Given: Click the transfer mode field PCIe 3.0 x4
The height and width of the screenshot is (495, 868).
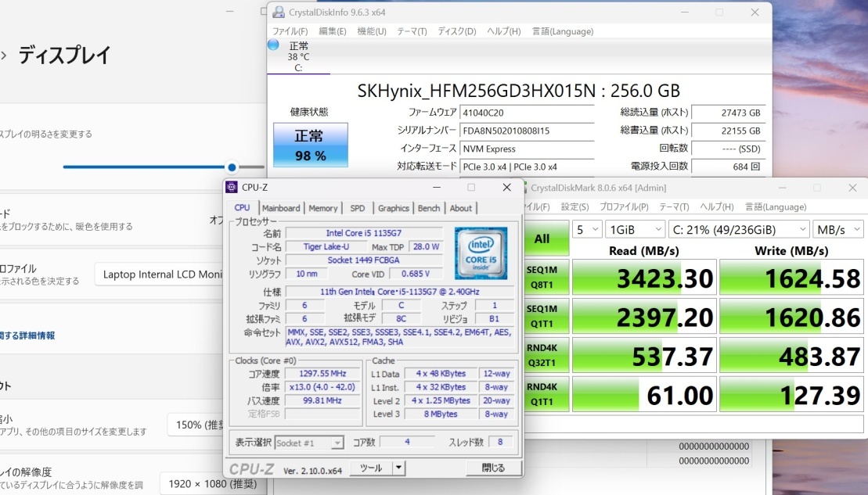Looking at the screenshot, I should (x=527, y=167).
